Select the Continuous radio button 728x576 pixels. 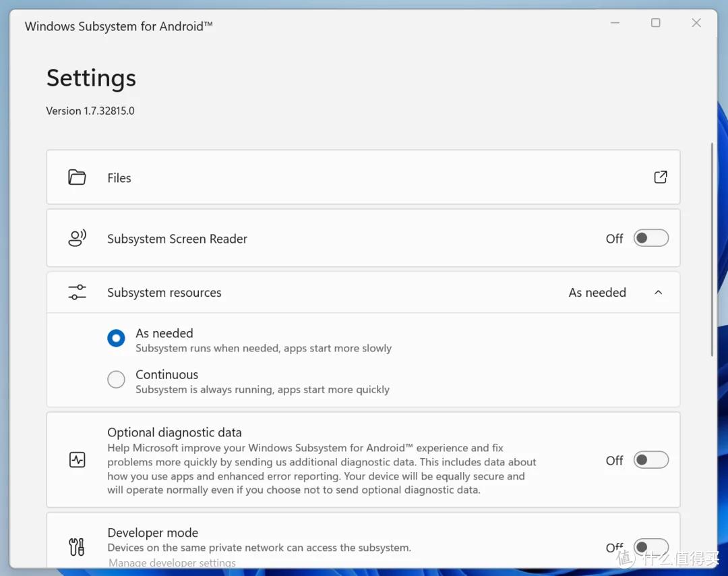coord(116,379)
